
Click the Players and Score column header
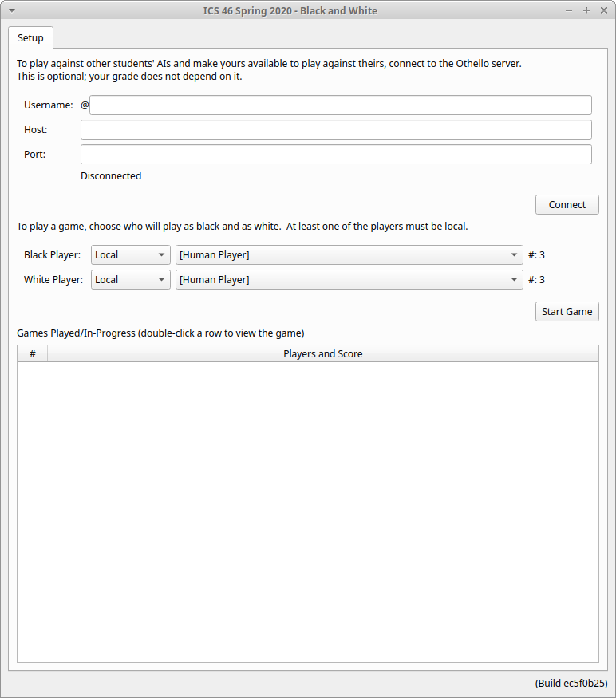pos(323,354)
